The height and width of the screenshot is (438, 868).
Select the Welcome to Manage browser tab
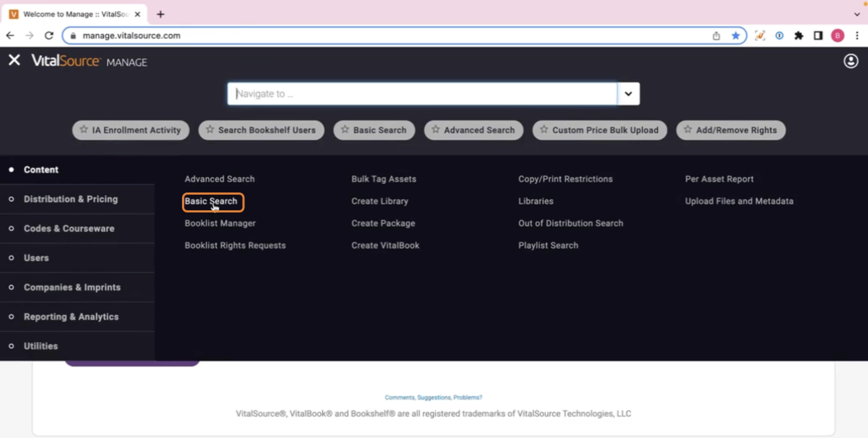pos(75,14)
